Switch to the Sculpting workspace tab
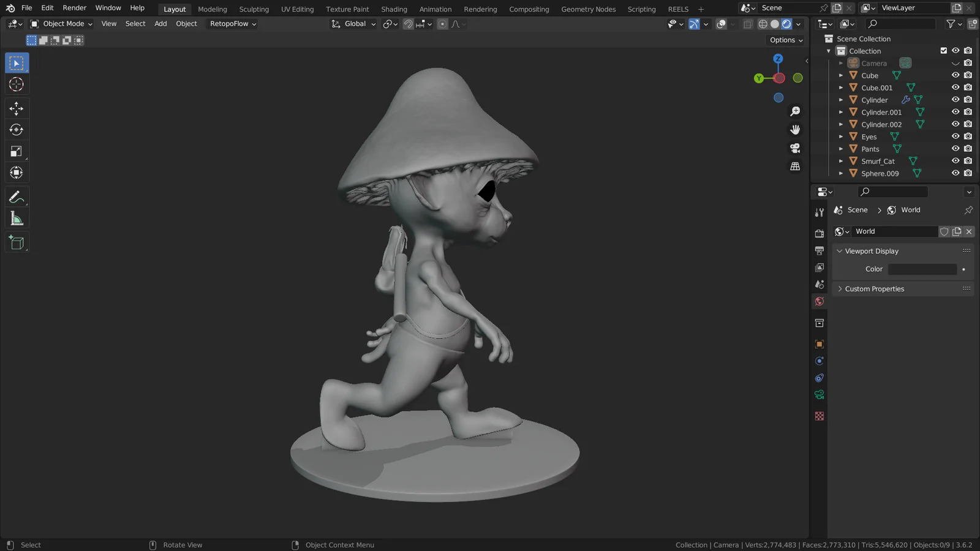Viewport: 980px width, 551px height. coord(254,9)
